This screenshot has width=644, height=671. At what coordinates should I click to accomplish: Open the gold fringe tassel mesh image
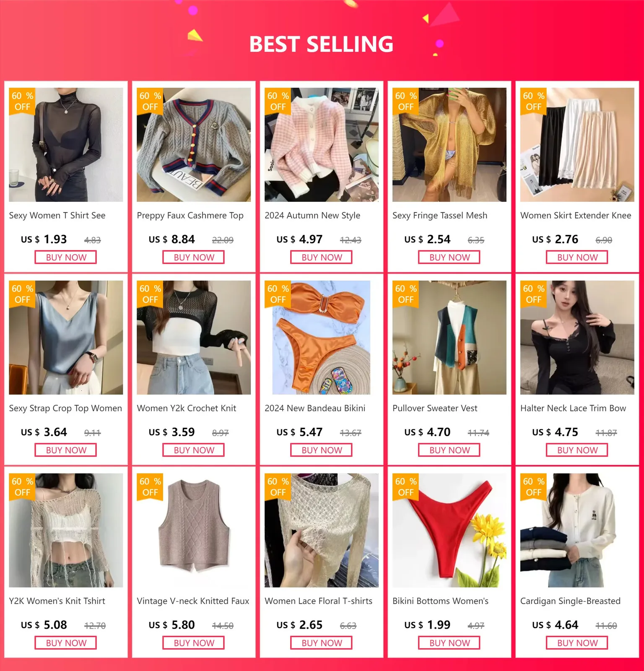tap(449, 145)
